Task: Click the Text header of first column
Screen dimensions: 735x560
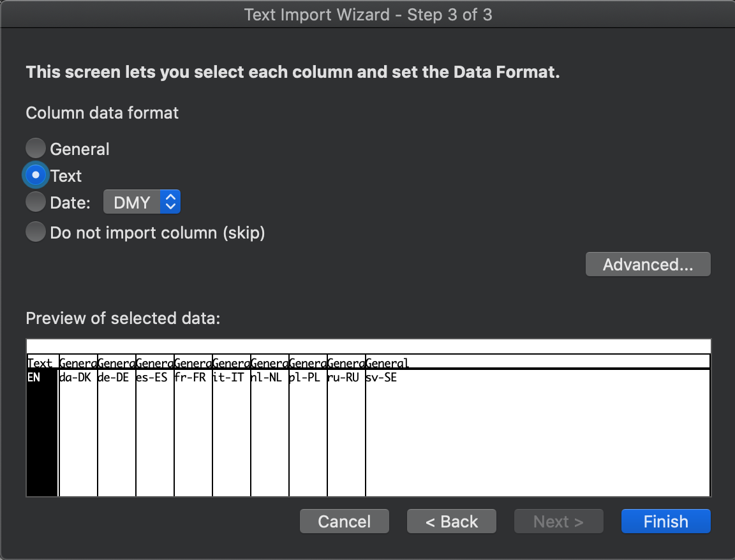Action: coord(42,363)
